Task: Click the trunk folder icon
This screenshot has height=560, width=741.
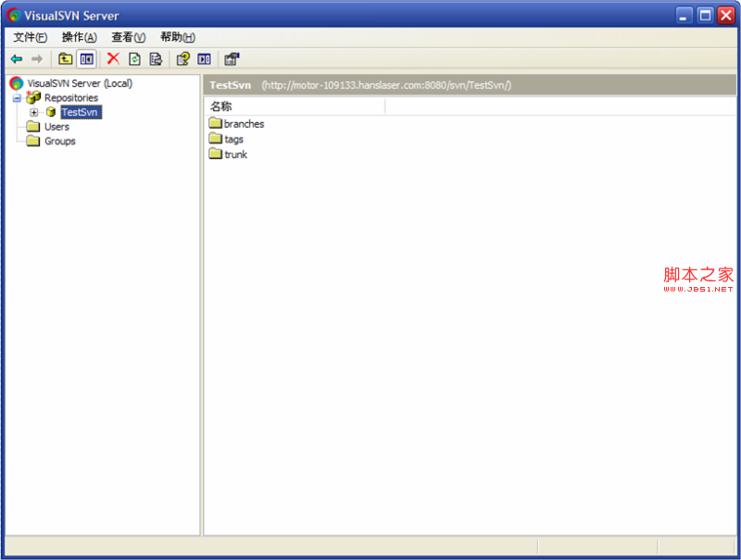Action: coord(216,154)
